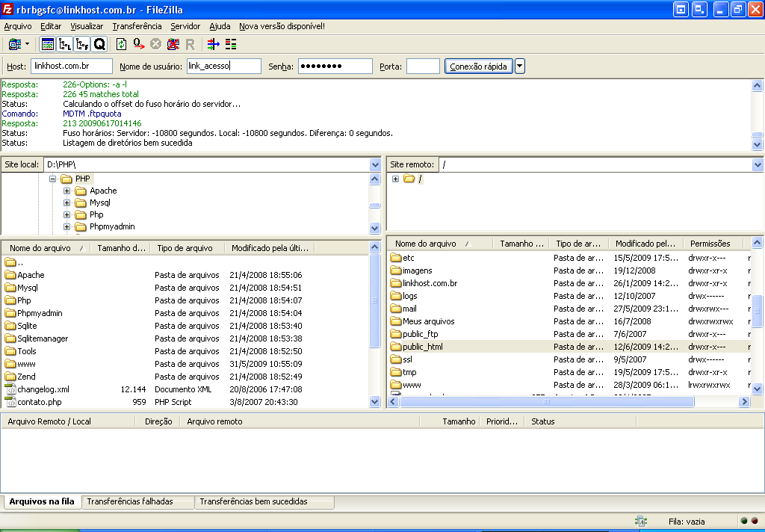The width and height of the screenshot is (765, 532).
Task: Open the 'Nova versão disponível!' menu
Action: tap(282, 26)
